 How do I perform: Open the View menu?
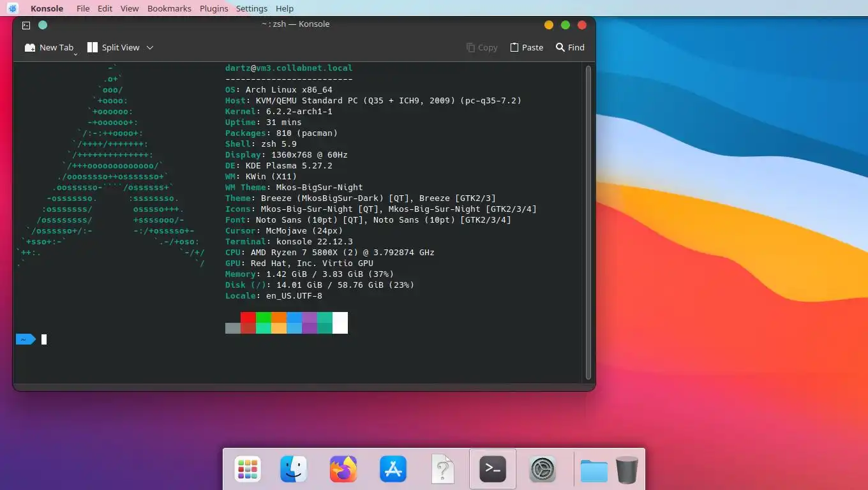(x=130, y=8)
